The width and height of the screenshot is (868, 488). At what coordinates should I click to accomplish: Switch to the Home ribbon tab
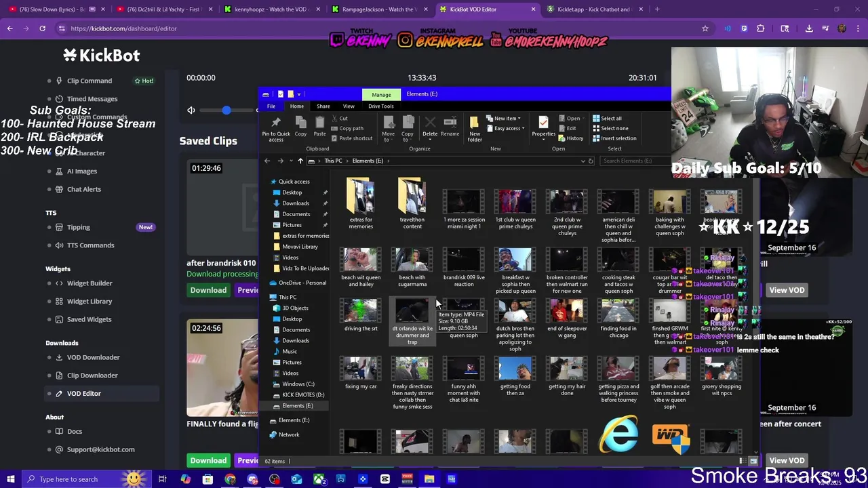coord(297,106)
